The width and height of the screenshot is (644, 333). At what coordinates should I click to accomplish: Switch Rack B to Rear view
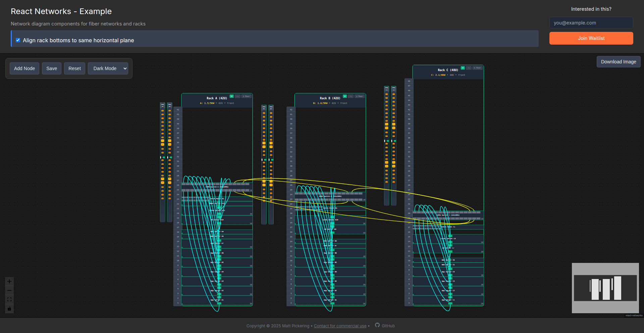click(360, 96)
